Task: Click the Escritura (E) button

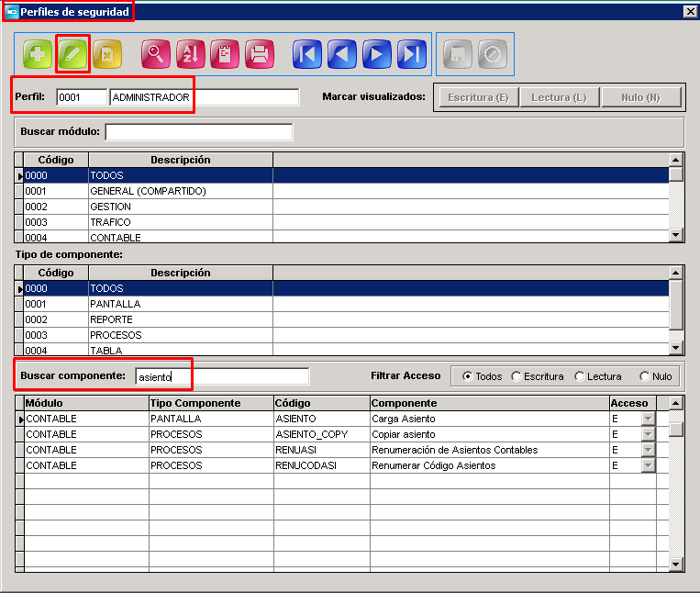Action: pyautogui.click(x=479, y=97)
